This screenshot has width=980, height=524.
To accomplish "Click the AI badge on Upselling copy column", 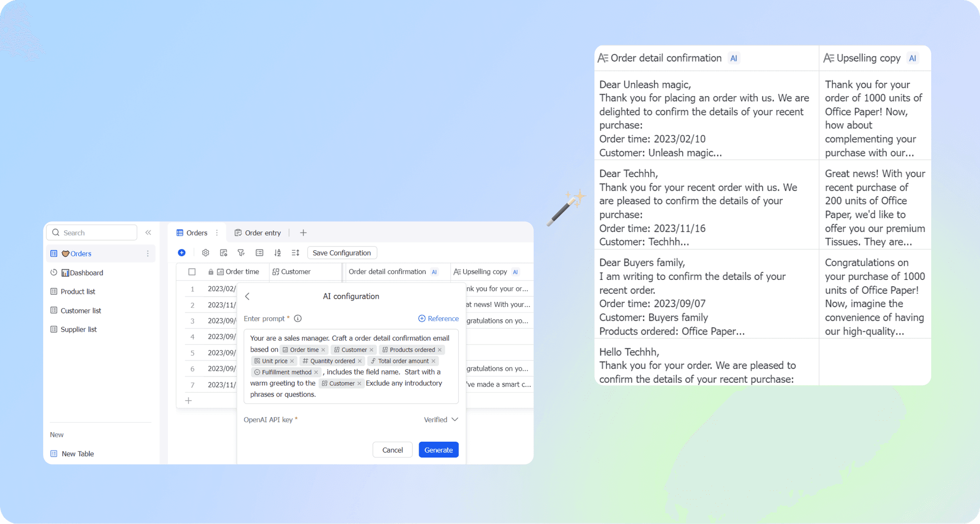I will pyautogui.click(x=515, y=271).
